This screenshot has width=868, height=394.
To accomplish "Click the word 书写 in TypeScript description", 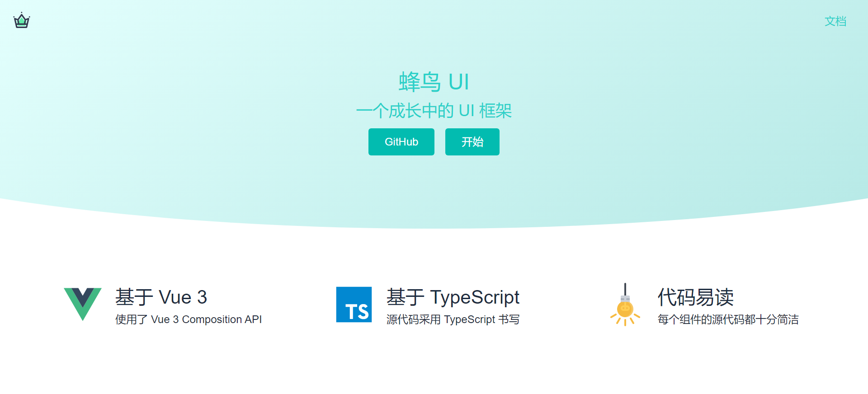I will (509, 319).
